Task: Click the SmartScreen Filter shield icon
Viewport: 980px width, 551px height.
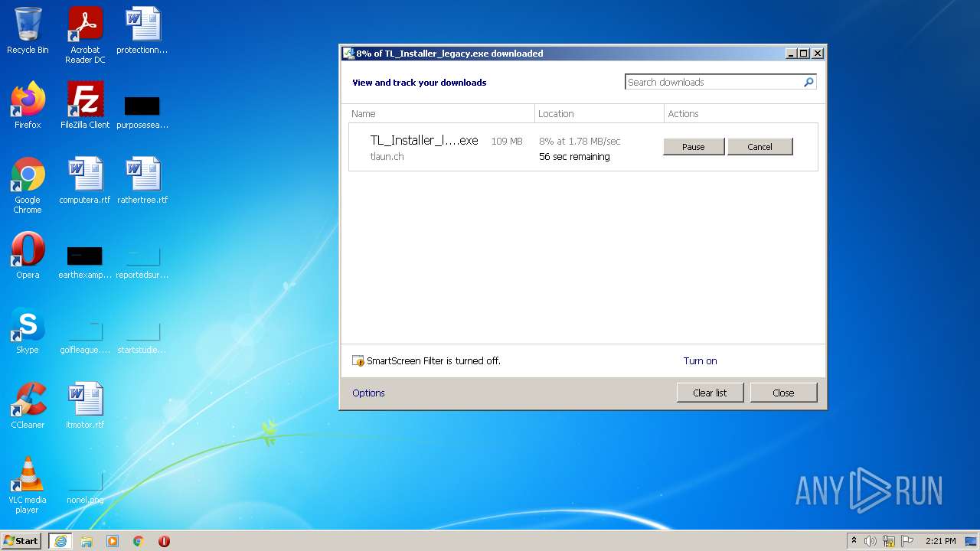Action: pyautogui.click(x=358, y=360)
